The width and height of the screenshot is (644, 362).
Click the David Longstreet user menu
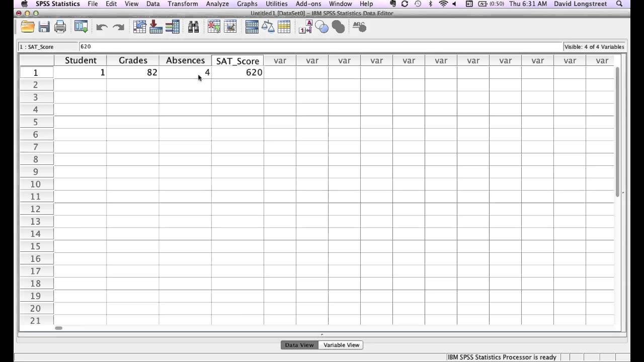point(580,4)
